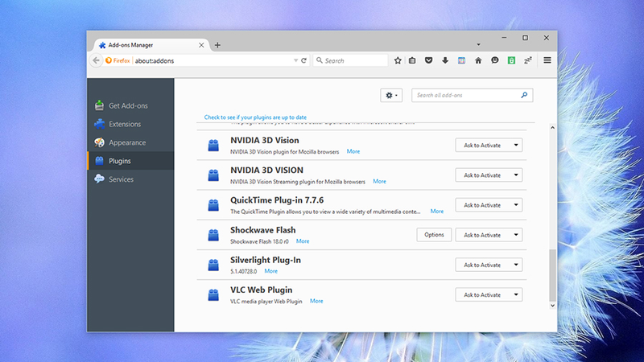Click the Shockwave Flash Options button

(434, 235)
